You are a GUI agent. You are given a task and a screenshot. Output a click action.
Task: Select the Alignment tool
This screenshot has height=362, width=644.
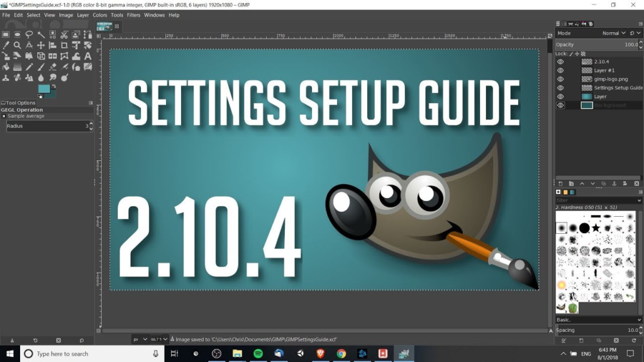(53, 45)
